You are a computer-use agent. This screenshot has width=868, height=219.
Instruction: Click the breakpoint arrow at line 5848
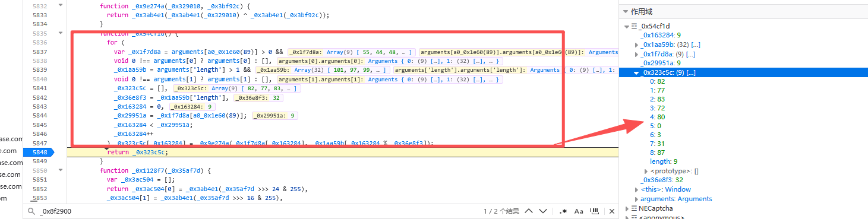[x=39, y=152]
